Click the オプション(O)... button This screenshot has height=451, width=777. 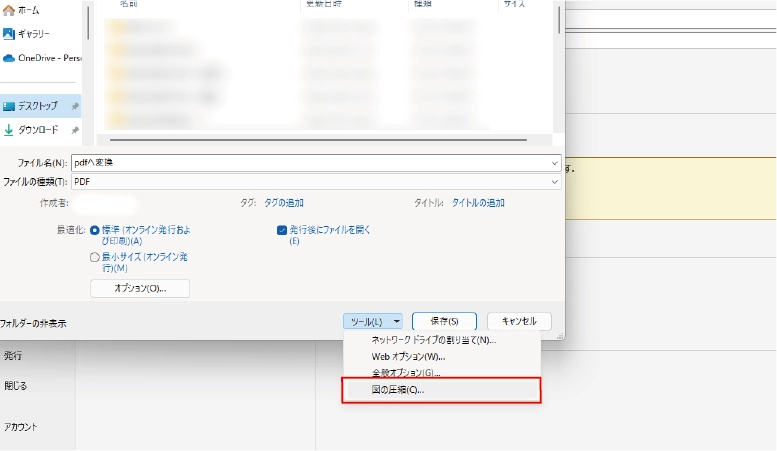(x=140, y=288)
